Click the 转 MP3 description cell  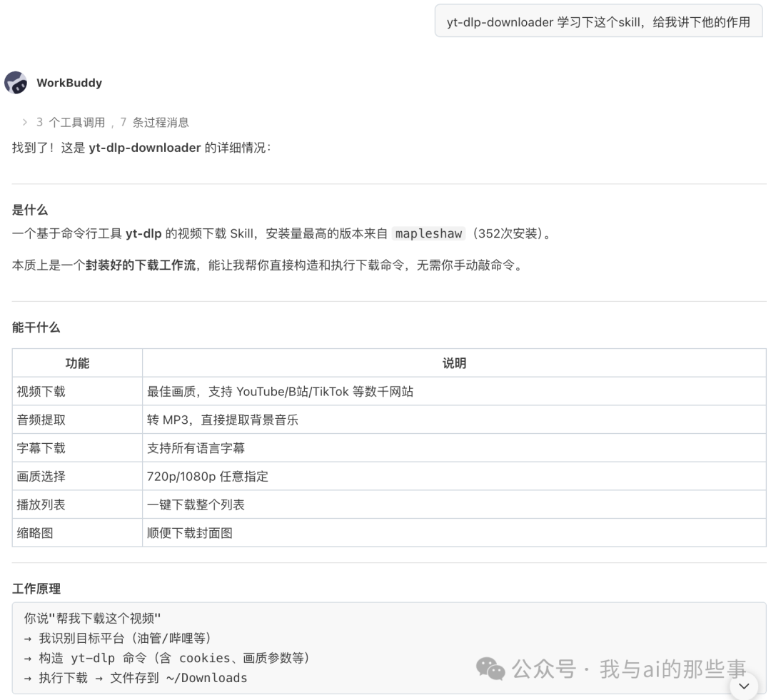tap(454, 420)
